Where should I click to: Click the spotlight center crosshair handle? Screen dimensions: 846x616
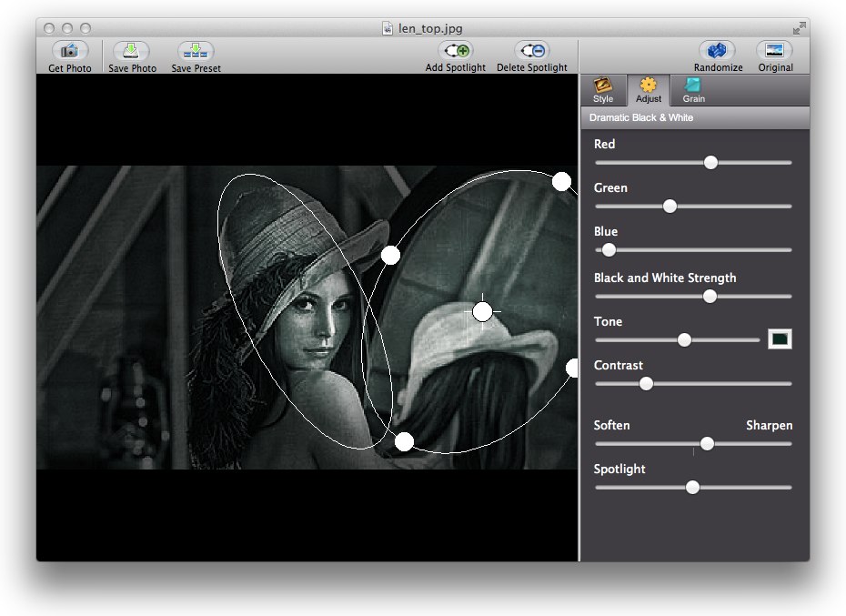point(482,312)
